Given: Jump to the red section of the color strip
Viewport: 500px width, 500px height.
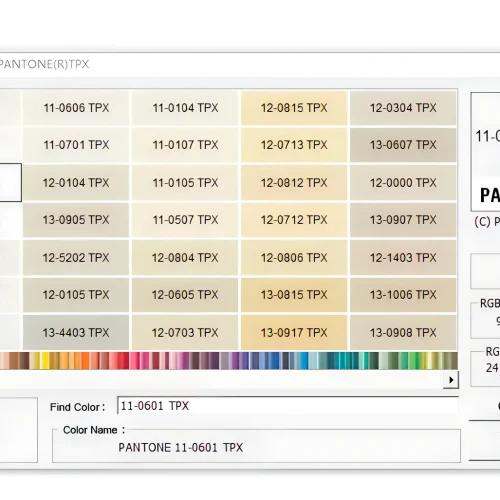Looking at the screenshot, I should click(122, 360).
